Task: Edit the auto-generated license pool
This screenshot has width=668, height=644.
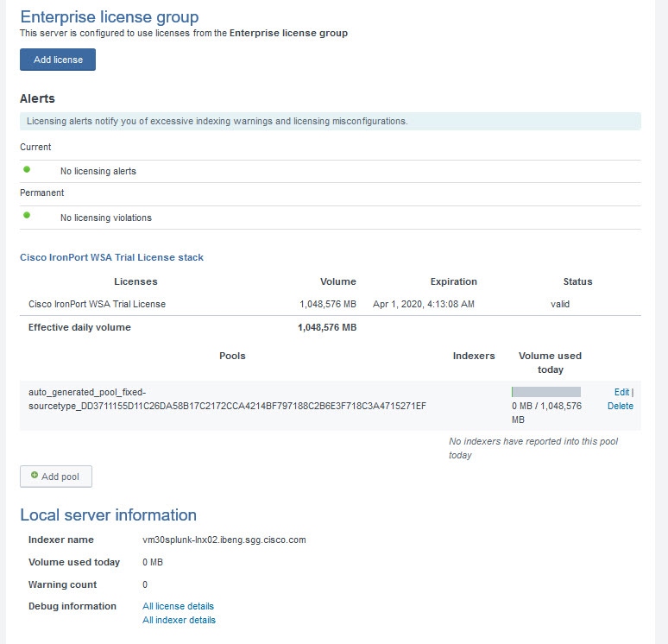Action: click(621, 392)
